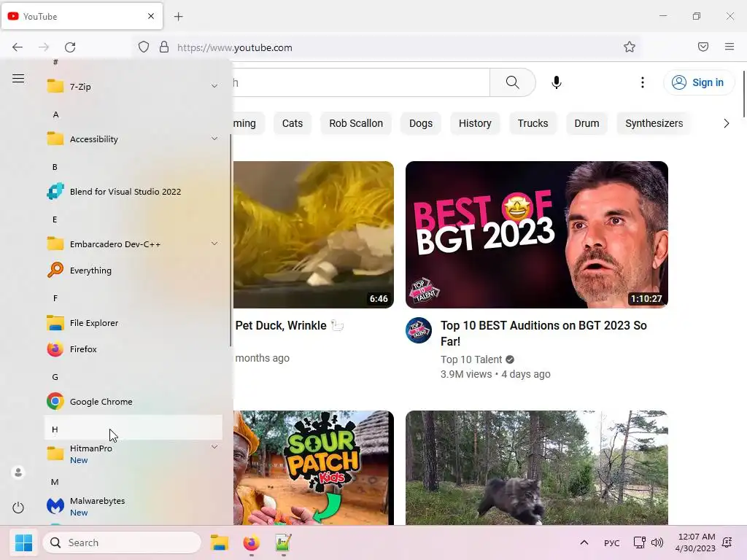Expand the 7-Zip folder chevron
747x560 pixels.
point(214,86)
